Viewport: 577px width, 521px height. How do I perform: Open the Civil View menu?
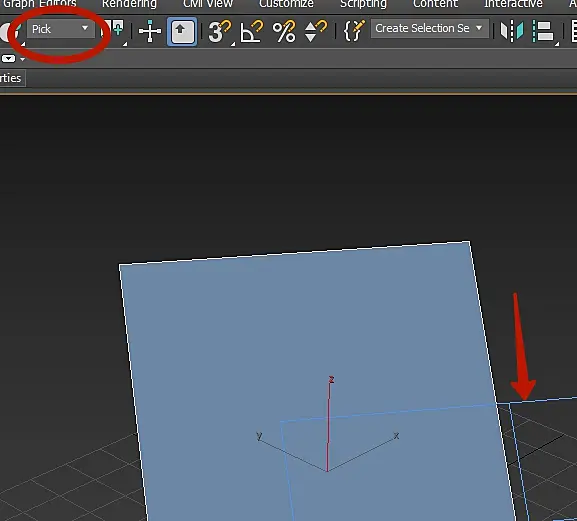(x=208, y=4)
